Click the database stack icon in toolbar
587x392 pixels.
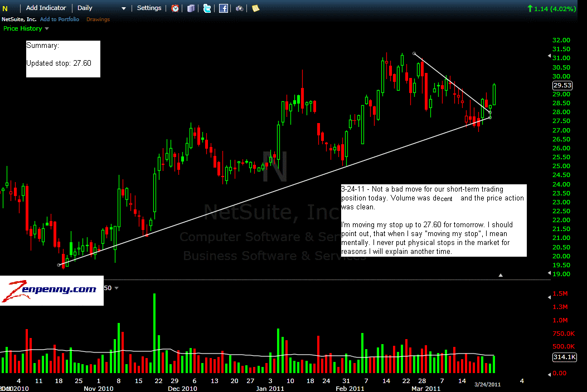[x=191, y=8]
